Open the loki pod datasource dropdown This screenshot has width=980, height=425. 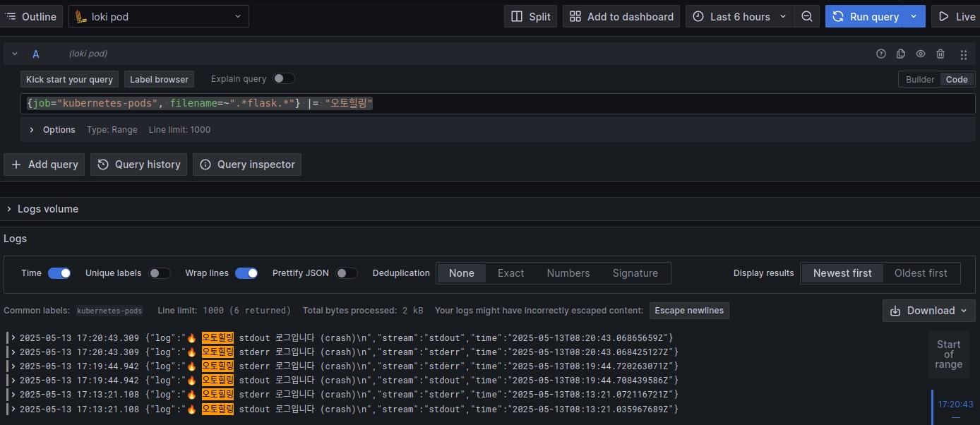(x=159, y=16)
